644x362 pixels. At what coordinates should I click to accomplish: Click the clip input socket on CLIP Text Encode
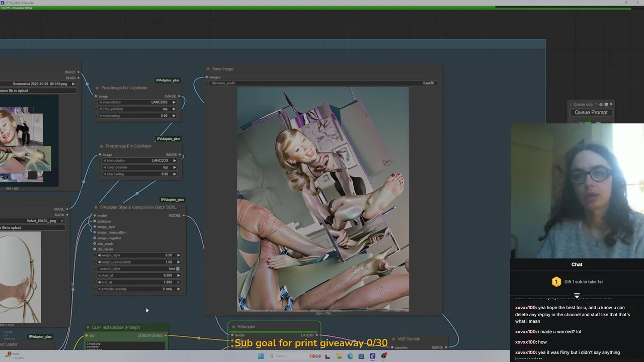click(86, 336)
